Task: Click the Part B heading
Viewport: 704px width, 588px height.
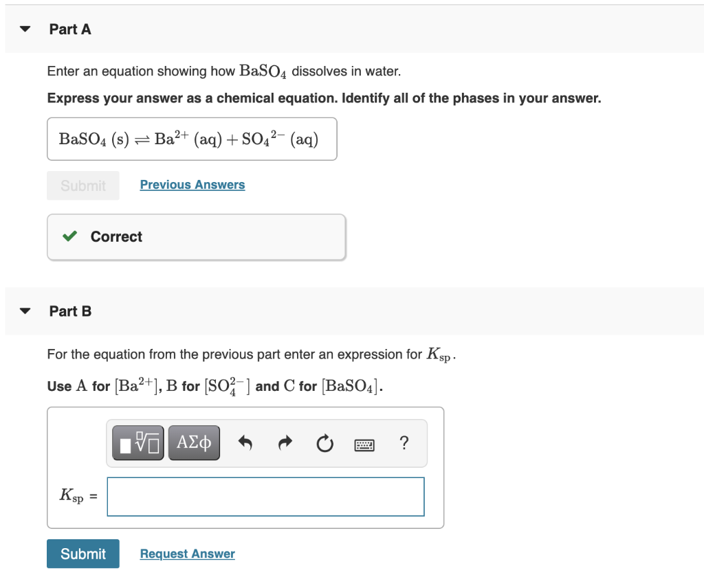Action: 70,310
